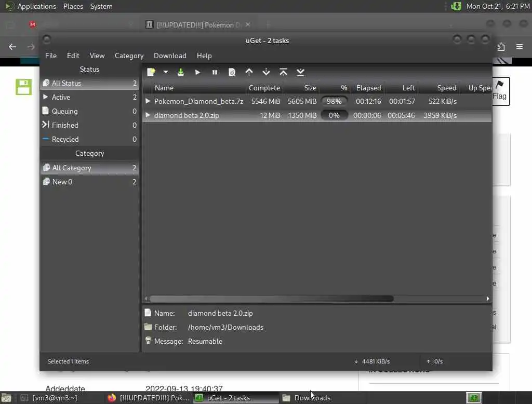
Task: Click the Start (play) toolbar button
Action: pyautogui.click(x=197, y=72)
